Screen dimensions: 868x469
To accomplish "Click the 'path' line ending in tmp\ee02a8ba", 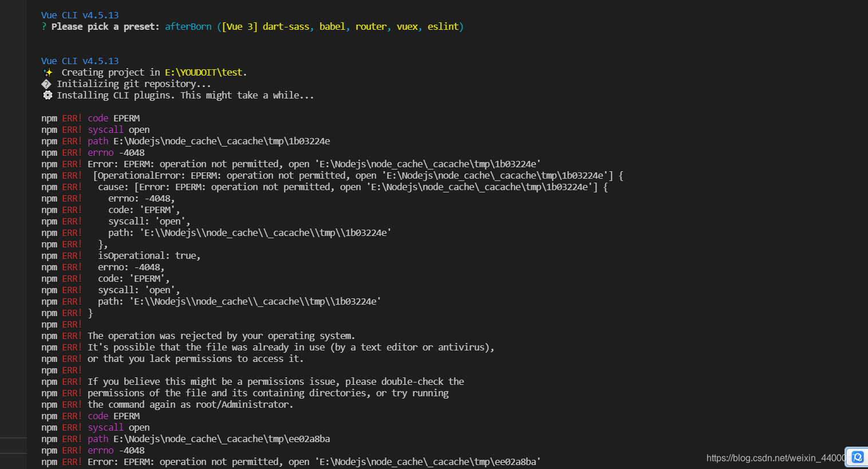I will click(186, 439).
